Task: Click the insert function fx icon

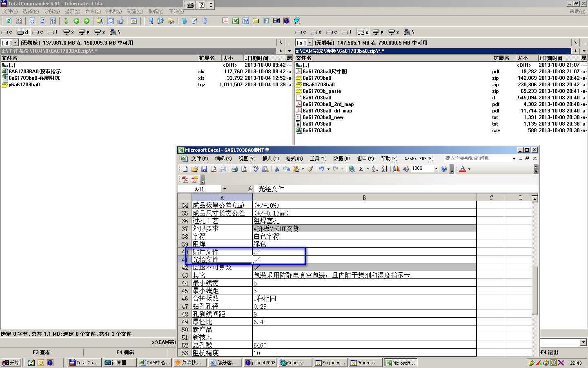Action: point(250,189)
